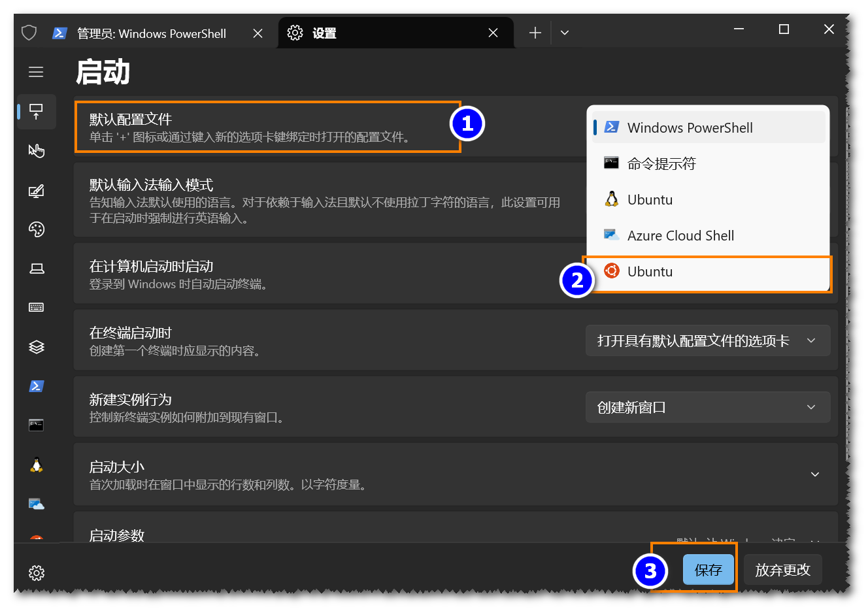Select the Startup (启动) sidebar icon
Image resolution: width=868 pixels, height=611 pixels.
point(37,111)
